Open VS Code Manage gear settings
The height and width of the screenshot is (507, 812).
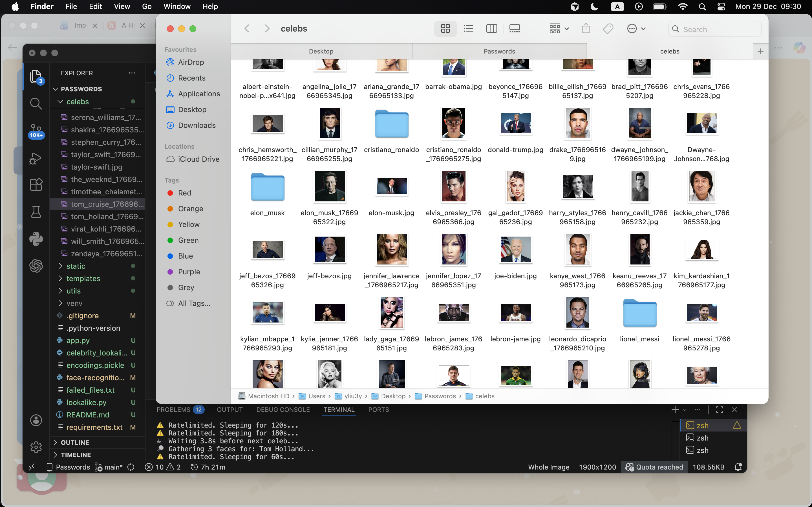click(x=36, y=447)
